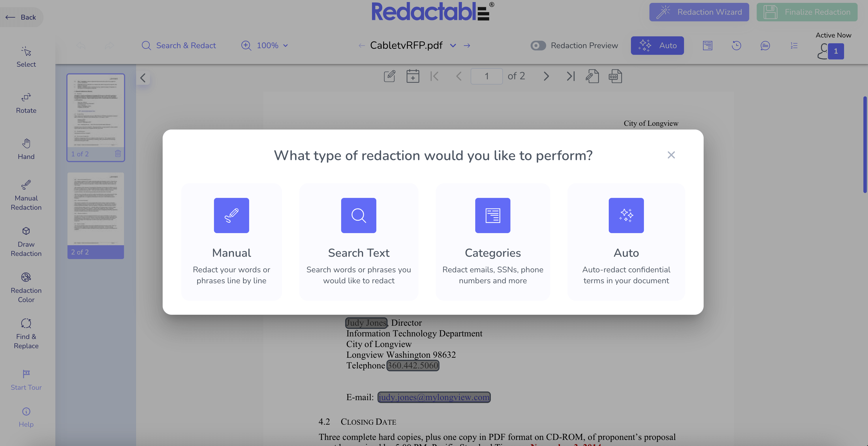Delete page 1 via trash icon
The width and height of the screenshot is (868, 446).
[x=118, y=154]
